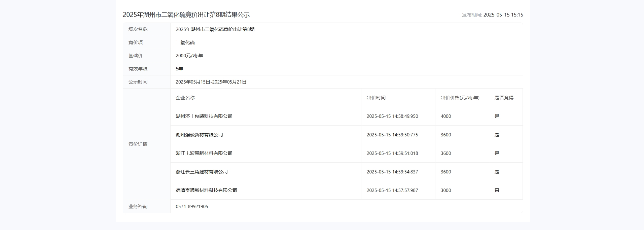Click price 3600 for 湖州强俊新材有限公司
Image resolution: width=644 pixels, height=230 pixels.
(x=446, y=135)
